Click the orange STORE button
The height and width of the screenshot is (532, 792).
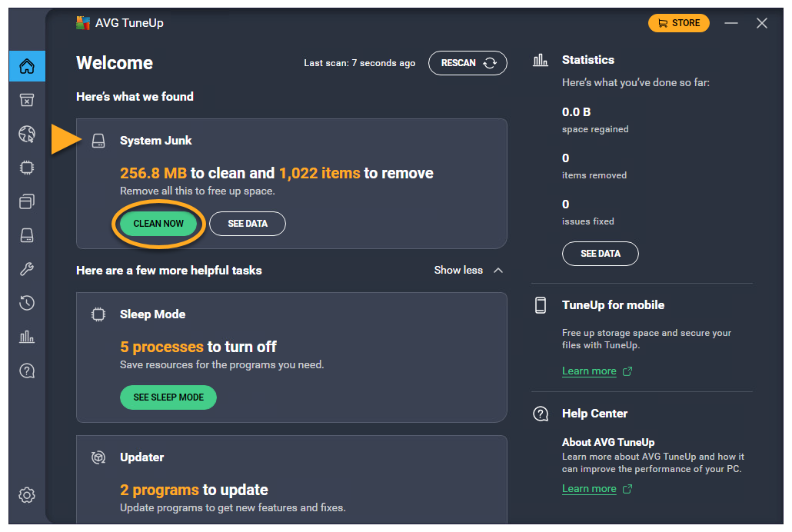coord(678,23)
